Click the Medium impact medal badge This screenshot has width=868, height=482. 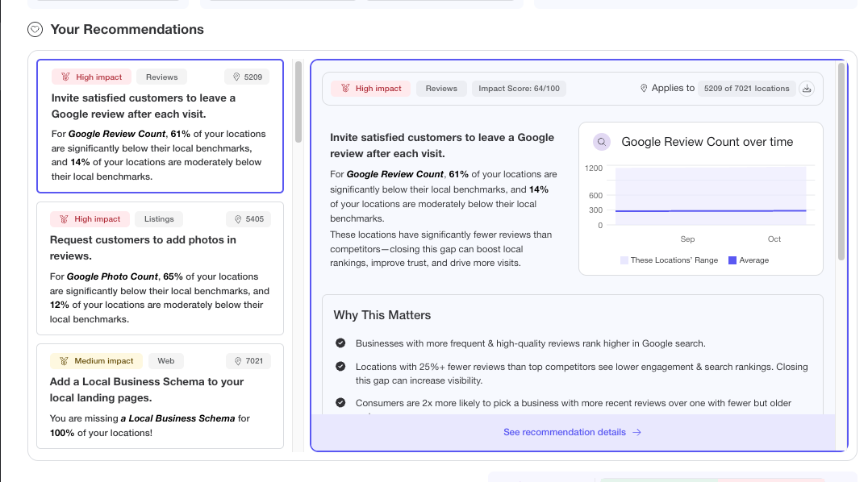pyautogui.click(x=96, y=361)
